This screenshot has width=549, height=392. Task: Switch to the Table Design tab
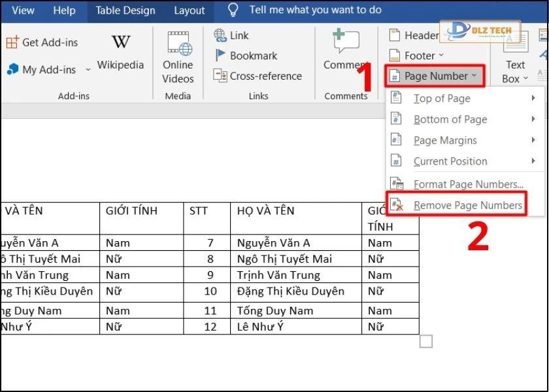(x=125, y=10)
